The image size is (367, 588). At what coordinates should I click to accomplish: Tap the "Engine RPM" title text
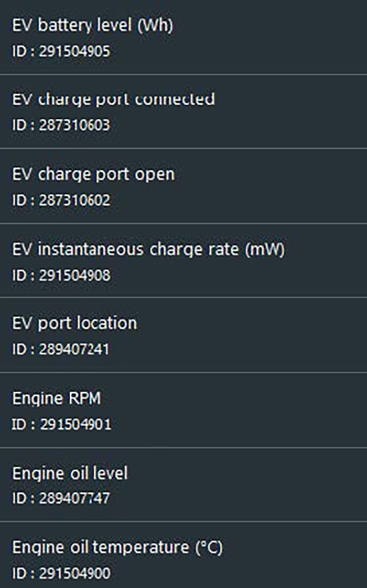[x=57, y=398]
